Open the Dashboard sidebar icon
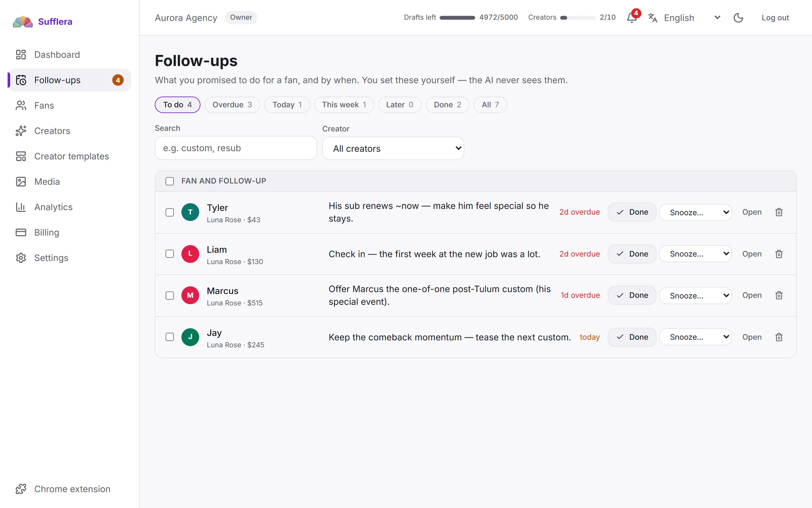 click(x=21, y=55)
